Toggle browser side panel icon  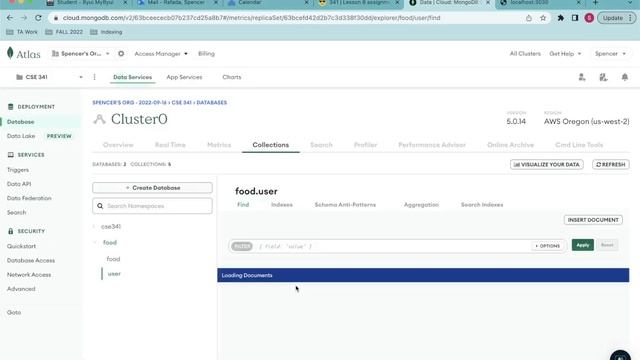click(x=575, y=18)
